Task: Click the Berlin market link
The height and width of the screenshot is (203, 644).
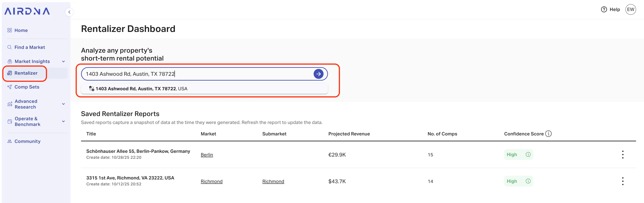Action: pos(207,155)
